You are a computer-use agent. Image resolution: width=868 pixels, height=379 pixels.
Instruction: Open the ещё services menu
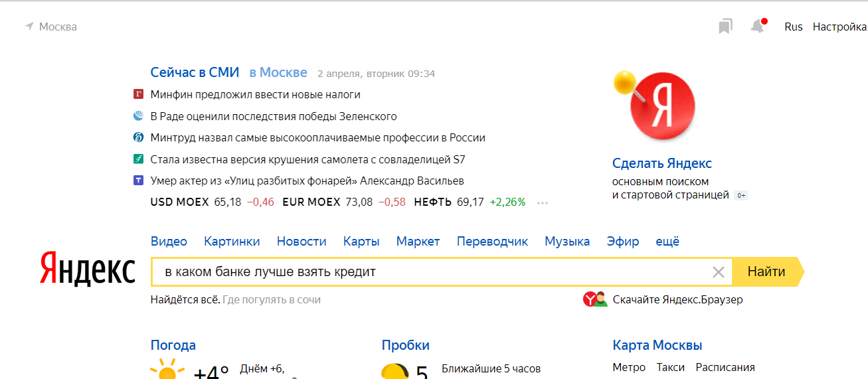tap(667, 242)
